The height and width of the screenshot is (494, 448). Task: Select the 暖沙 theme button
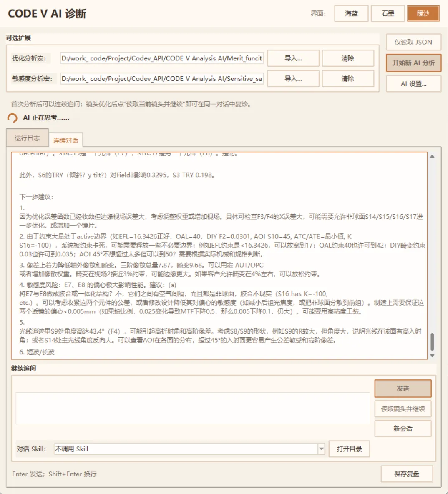click(x=423, y=13)
